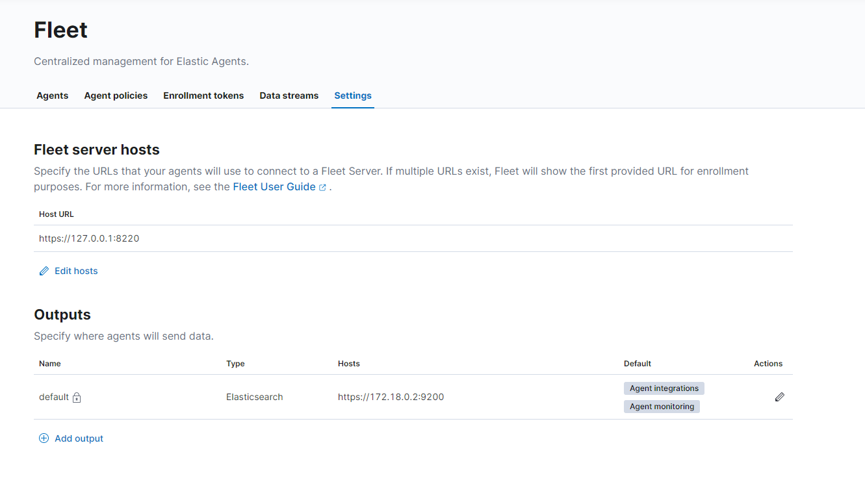The width and height of the screenshot is (865, 504).
Task: Click the Default column header
Action: (638, 364)
